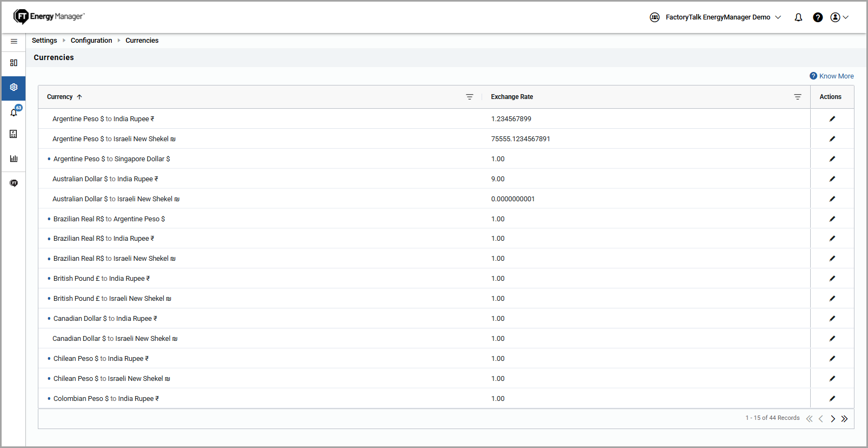Image resolution: width=868 pixels, height=448 pixels.
Task: Select Australian Dollar to India Rupee row
Action: click(x=446, y=179)
